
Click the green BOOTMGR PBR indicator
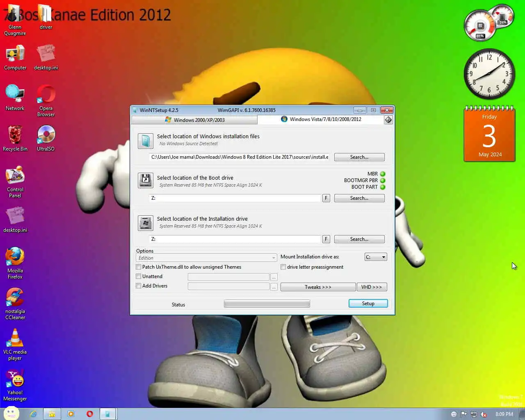coord(383,180)
